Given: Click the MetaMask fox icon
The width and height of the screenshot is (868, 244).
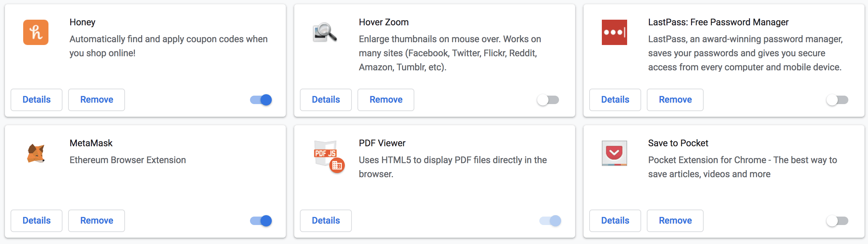Looking at the screenshot, I should tap(36, 153).
